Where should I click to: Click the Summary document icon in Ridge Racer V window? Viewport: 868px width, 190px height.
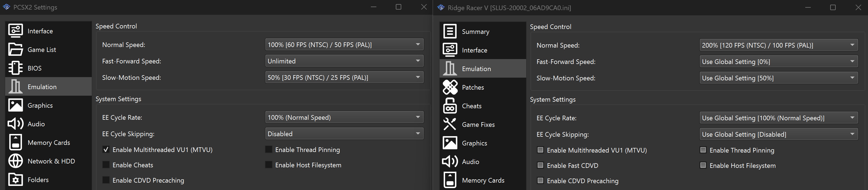pos(450,31)
